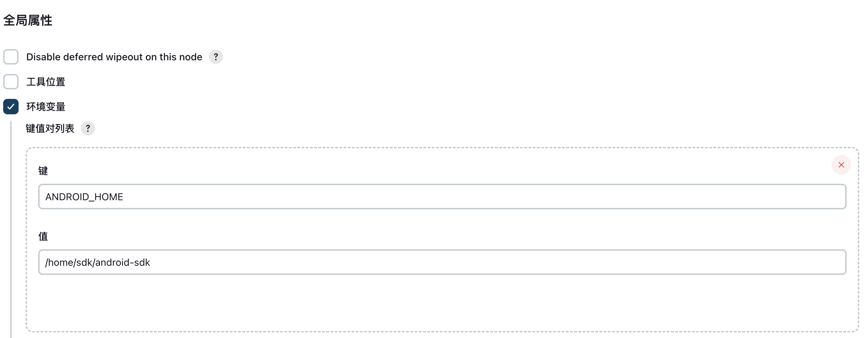This screenshot has height=338, width=868.
Task: Tick the 工具位置 checkbox
Action: [11, 82]
